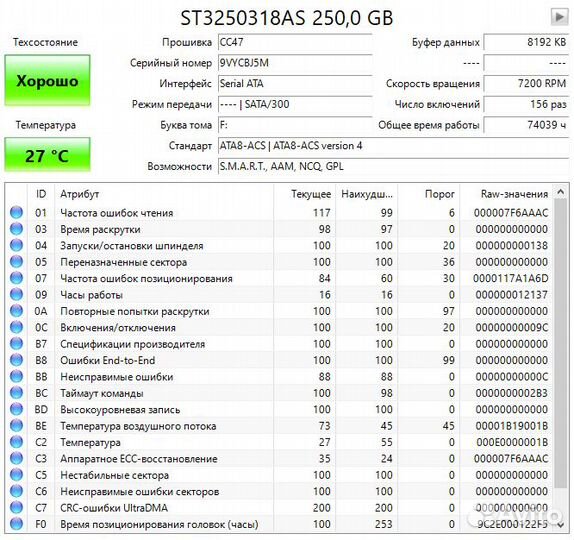This screenshot has width=574, height=540.
Task: Select the Таймаут команды attribute name
Action: coord(101,393)
